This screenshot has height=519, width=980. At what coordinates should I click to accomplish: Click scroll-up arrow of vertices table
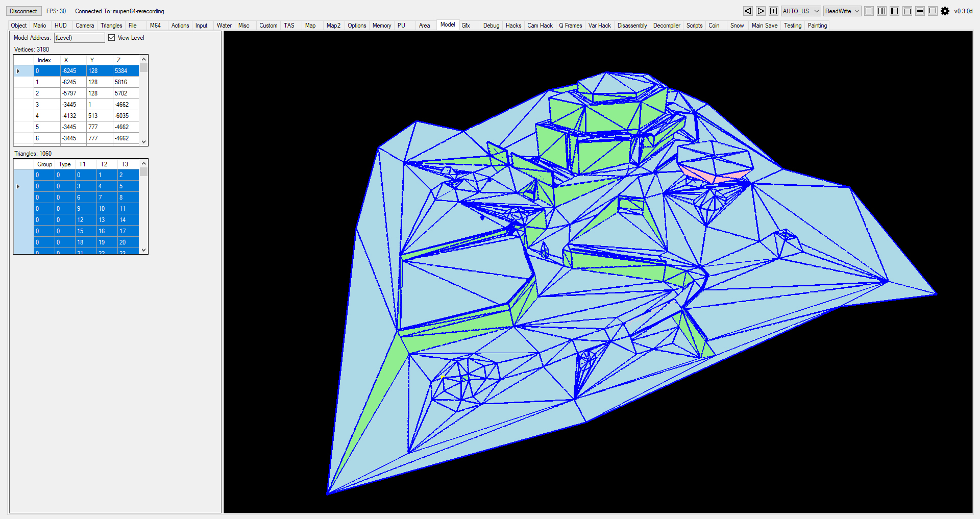click(144, 59)
